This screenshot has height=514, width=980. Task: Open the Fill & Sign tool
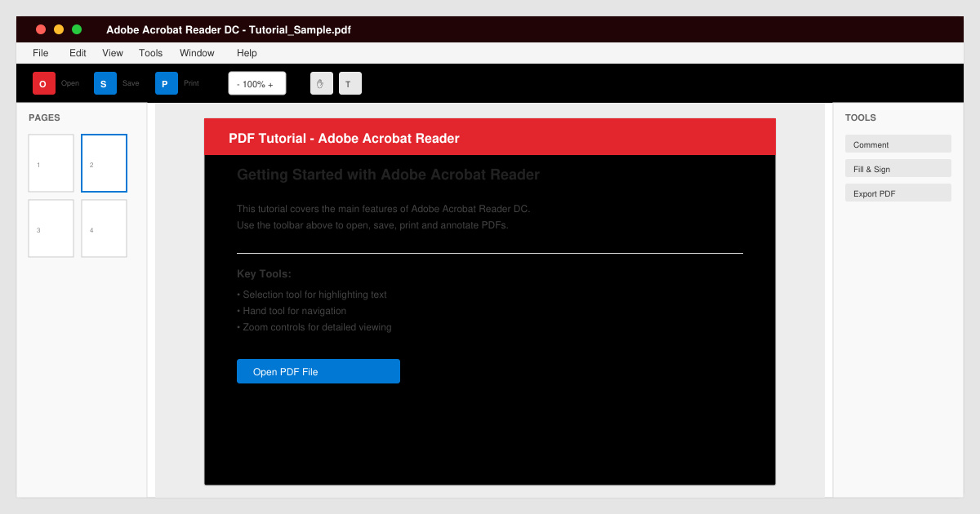[898, 168]
